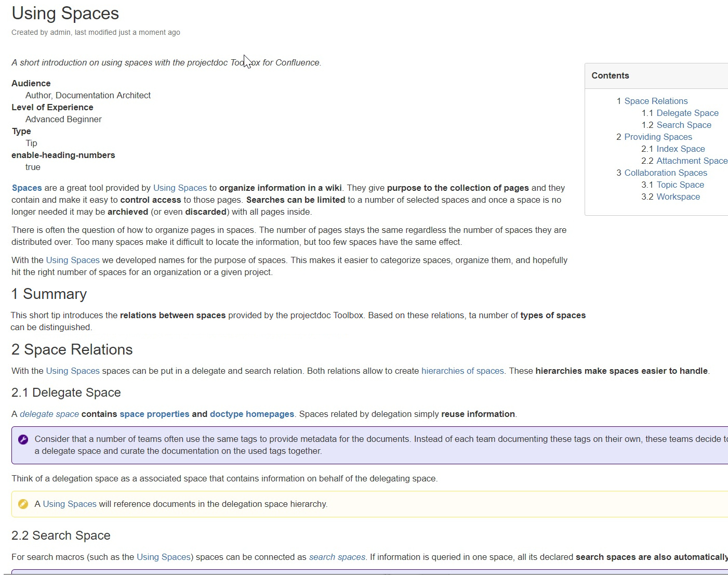Screen dimensions: 728x575
Task: Click the yellow tip lamp icon
Action: (23, 504)
